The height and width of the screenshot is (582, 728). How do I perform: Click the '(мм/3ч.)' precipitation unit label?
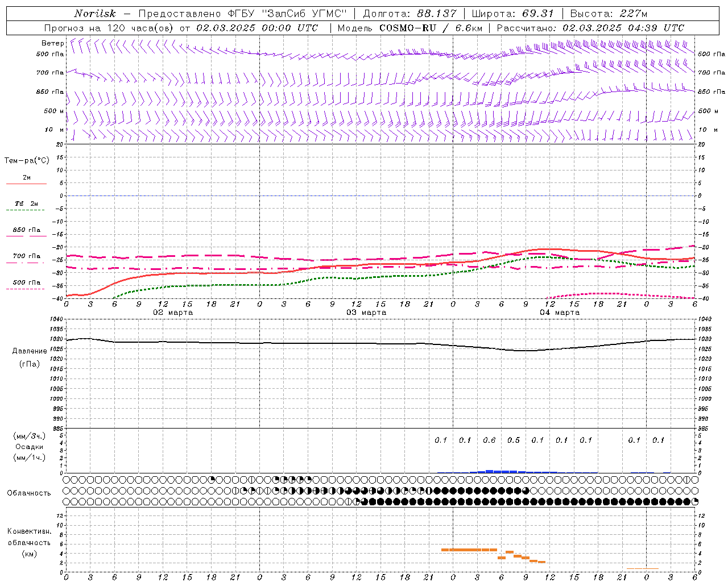pyautogui.click(x=30, y=436)
